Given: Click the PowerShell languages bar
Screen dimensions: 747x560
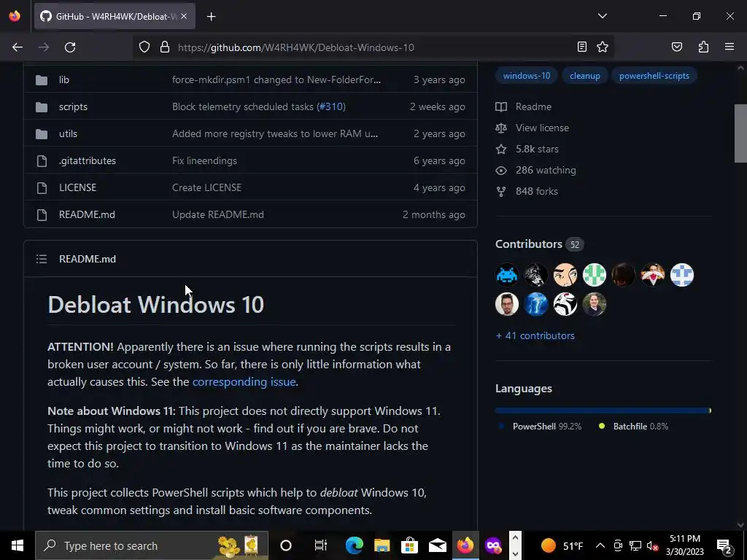Looking at the screenshot, I should tap(602, 411).
